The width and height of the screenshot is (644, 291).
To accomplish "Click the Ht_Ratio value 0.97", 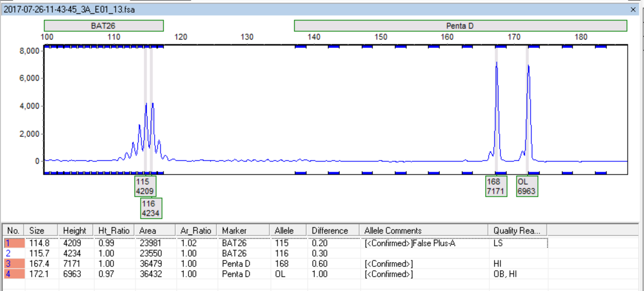I will pos(105,274).
